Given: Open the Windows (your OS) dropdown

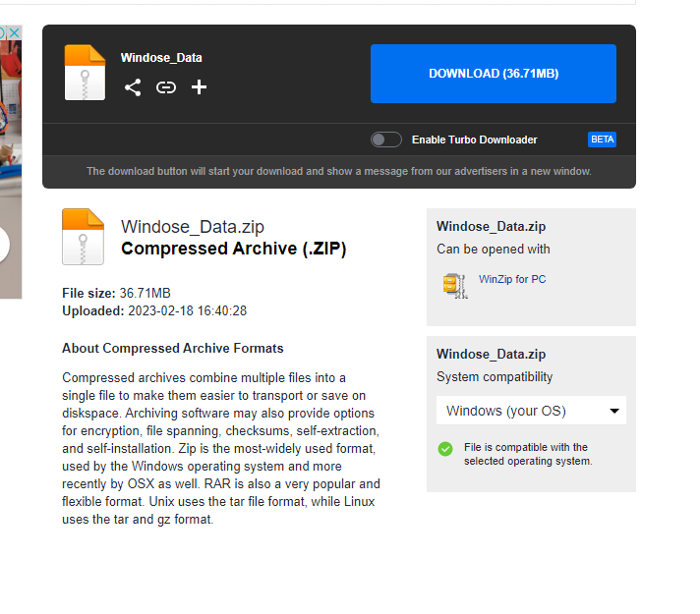Looking at the screenshot, I should point(531,411).
